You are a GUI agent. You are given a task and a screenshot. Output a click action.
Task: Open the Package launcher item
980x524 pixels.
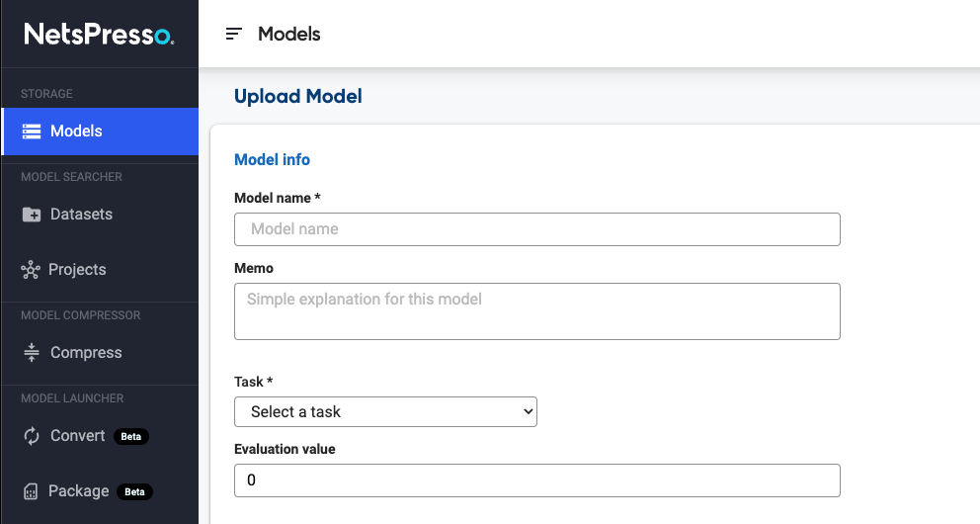tap(79, 491)
